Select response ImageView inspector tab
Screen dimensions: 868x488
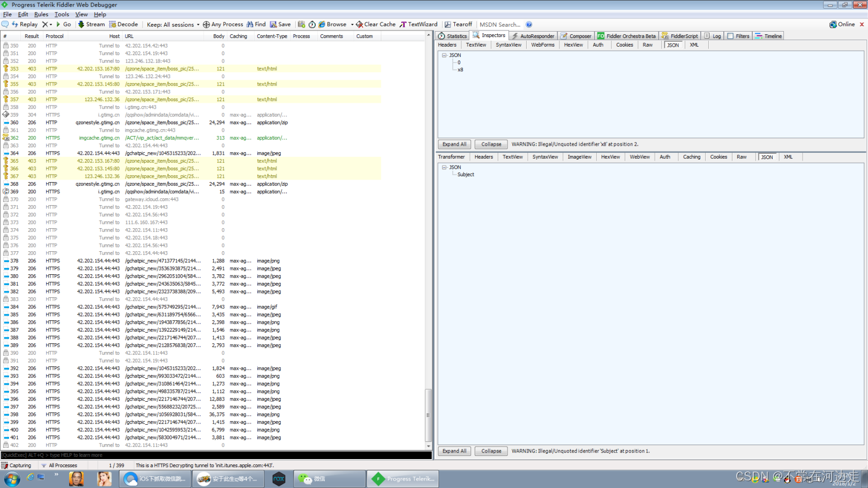coord(580,157)
